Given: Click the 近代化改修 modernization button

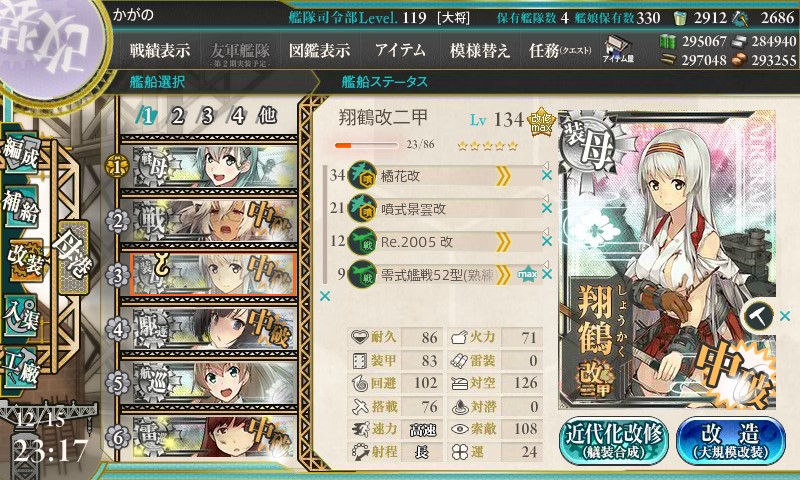Looking at the screenshot, I should tap(614, 441).
